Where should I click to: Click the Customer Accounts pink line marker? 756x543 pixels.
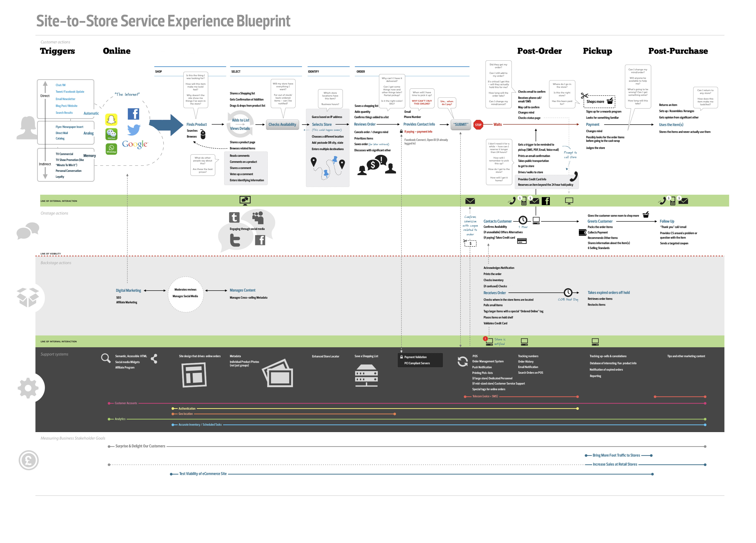(x=109, y=403)
